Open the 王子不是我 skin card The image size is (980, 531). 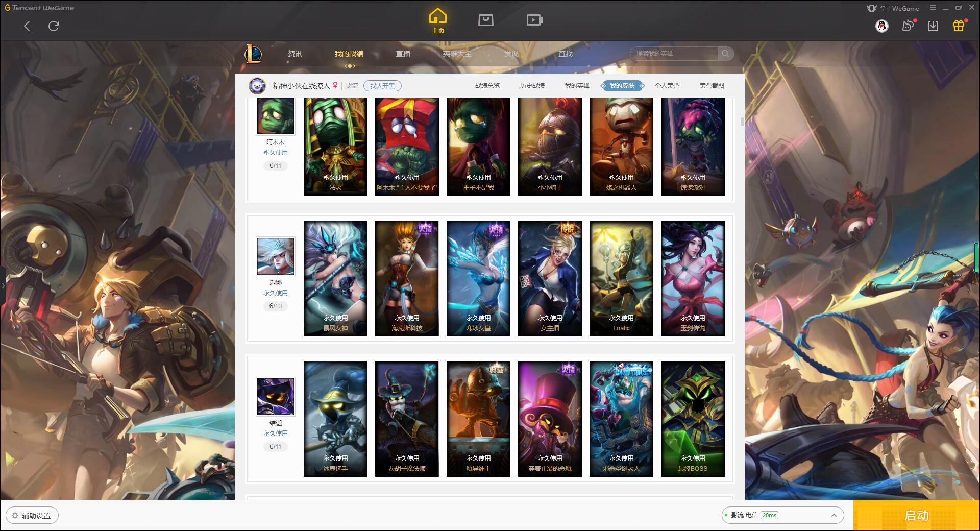(x=478, y=147)
